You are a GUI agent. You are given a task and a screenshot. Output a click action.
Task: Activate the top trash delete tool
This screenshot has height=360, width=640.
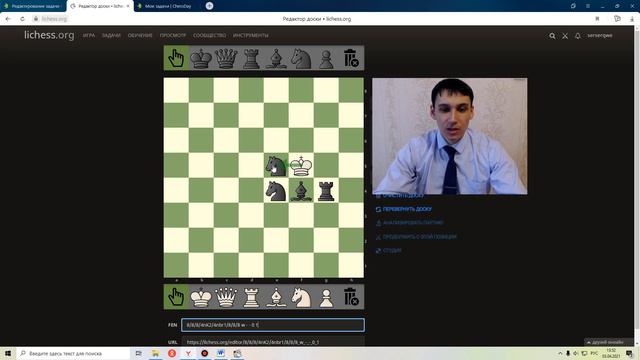click(351, 58)
